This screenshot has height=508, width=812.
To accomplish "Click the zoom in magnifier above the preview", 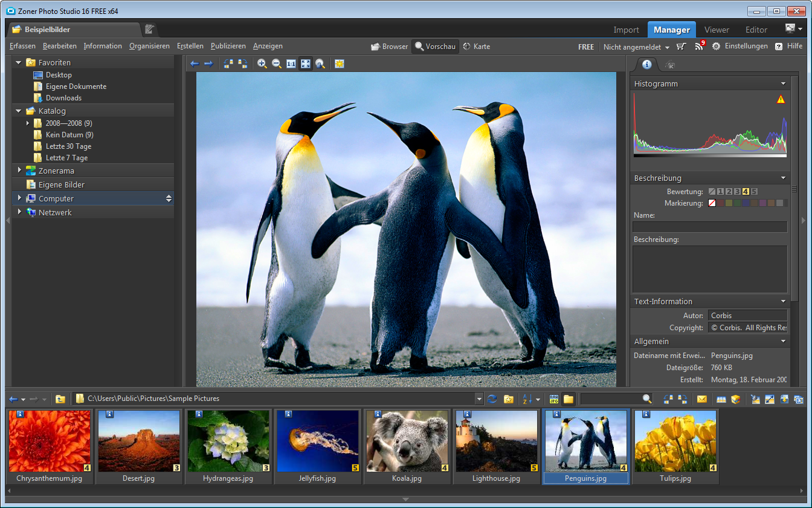I will (x=262, y=63).
